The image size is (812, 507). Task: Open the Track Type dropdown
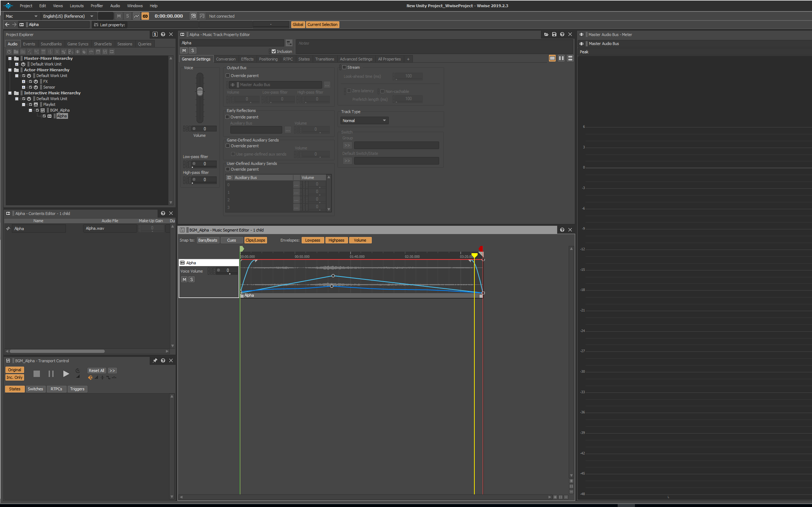(x=364, y=121)
